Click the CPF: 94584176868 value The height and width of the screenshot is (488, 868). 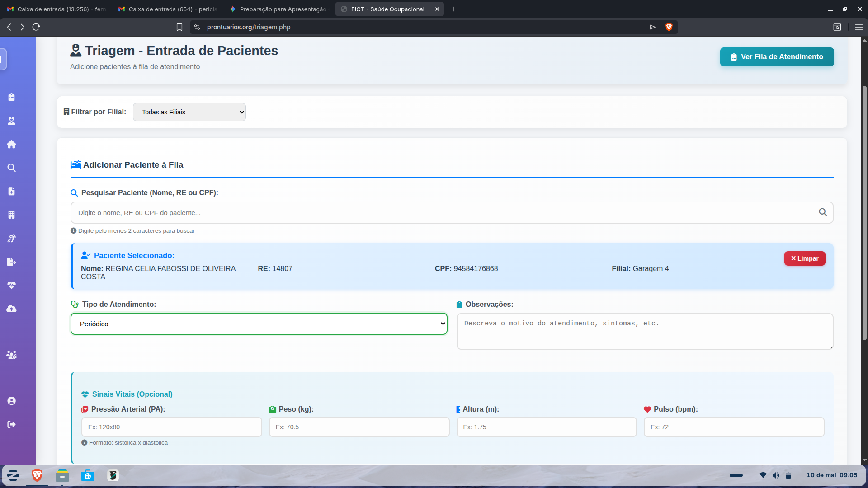466,268
